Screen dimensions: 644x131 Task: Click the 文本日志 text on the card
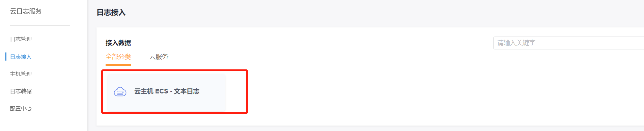pos(187,91)
